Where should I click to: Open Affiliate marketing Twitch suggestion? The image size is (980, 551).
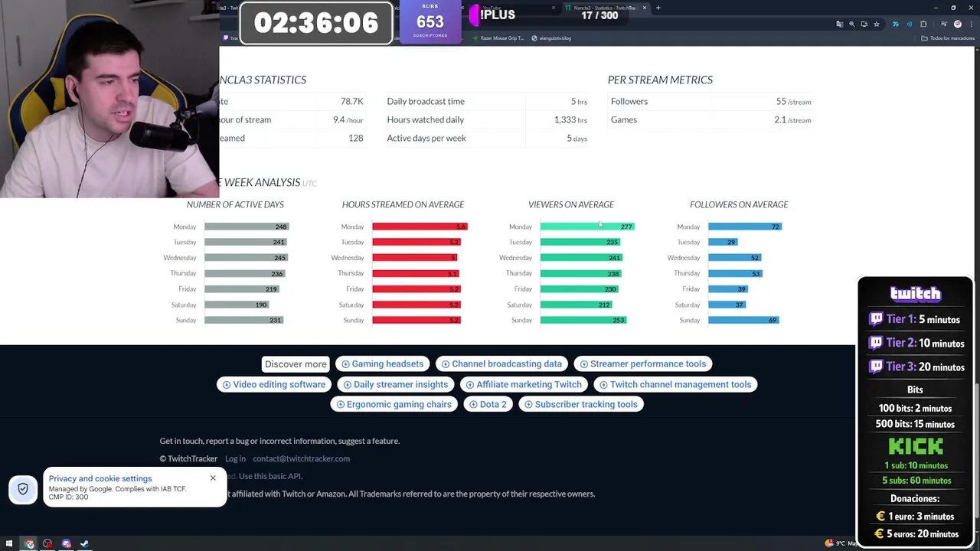click(524, 384)
